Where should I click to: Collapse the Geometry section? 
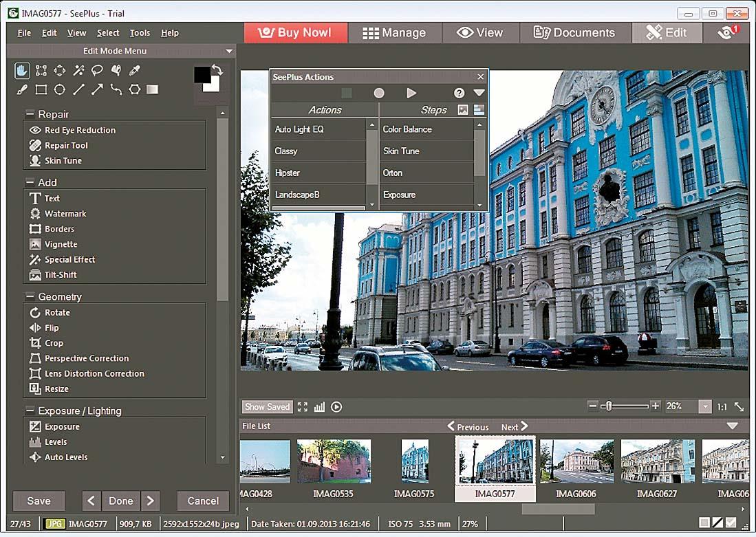point(30,297)
